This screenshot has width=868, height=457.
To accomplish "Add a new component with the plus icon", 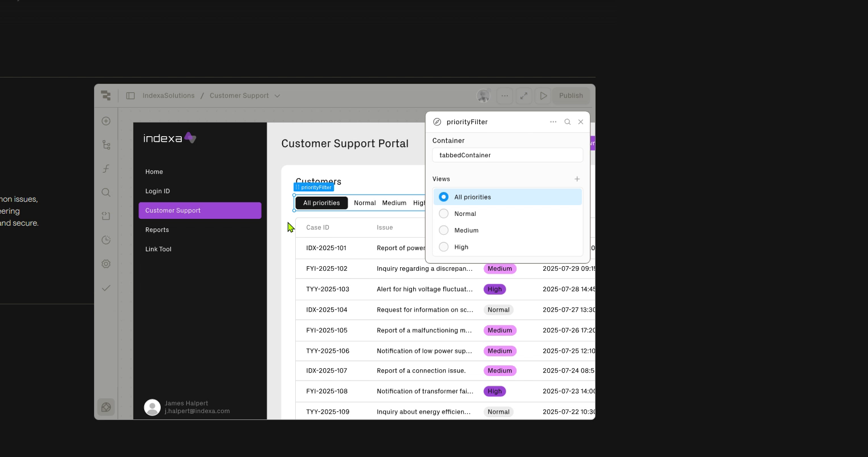I will (x=106, y=121).
